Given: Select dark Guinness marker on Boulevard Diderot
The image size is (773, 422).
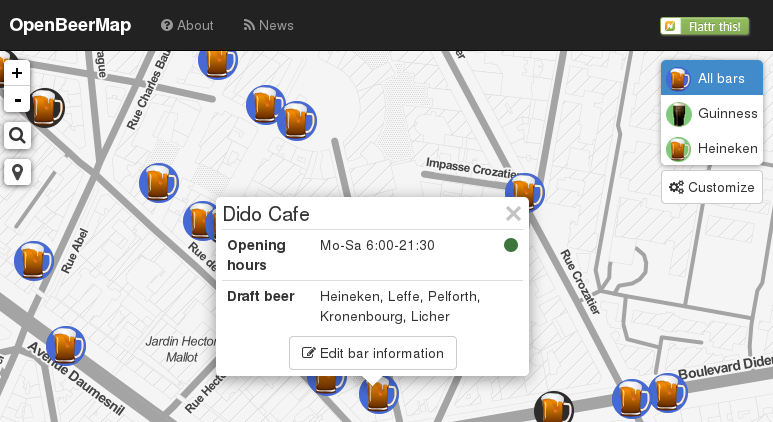Looking at the screenshot, I should pos(552,408).
